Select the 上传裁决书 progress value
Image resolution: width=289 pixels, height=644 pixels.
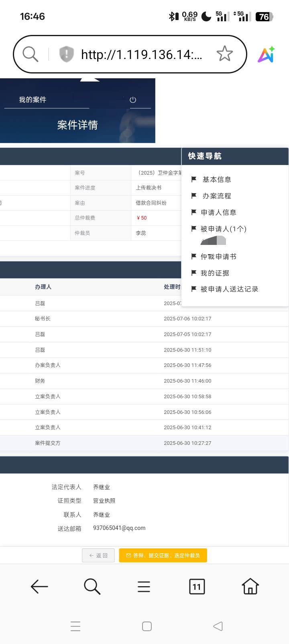click(x=149, y=187)
